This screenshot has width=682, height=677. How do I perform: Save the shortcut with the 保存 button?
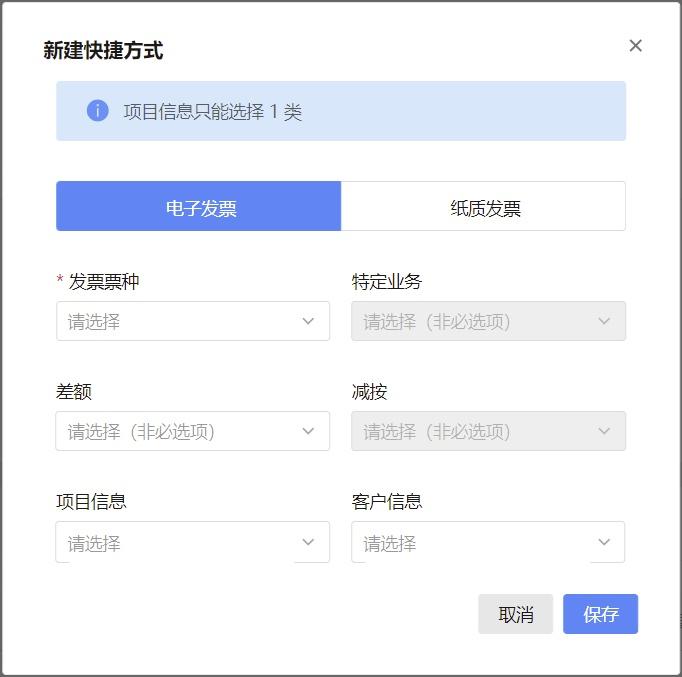pos(600,614)
